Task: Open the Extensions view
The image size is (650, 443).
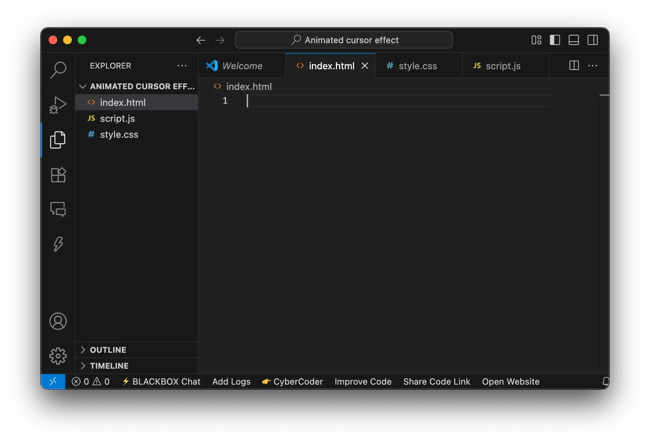Action: (x=58, y=175)
